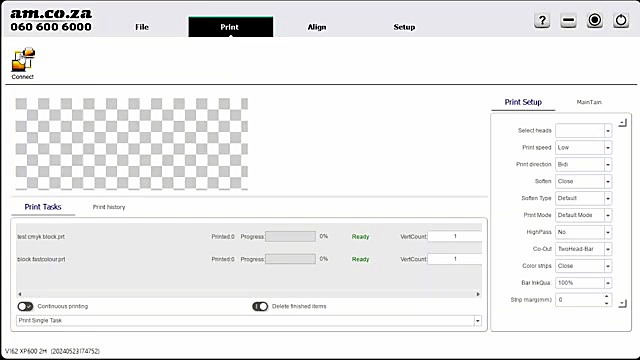Select the Print Setup tab
The height and width of the screenshot is (360, 640).
523,102
